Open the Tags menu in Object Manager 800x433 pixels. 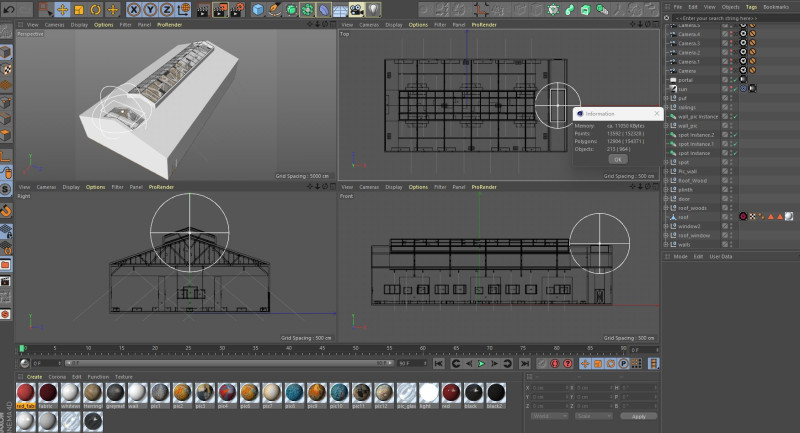pyautogui.click(x=749, y=7)
